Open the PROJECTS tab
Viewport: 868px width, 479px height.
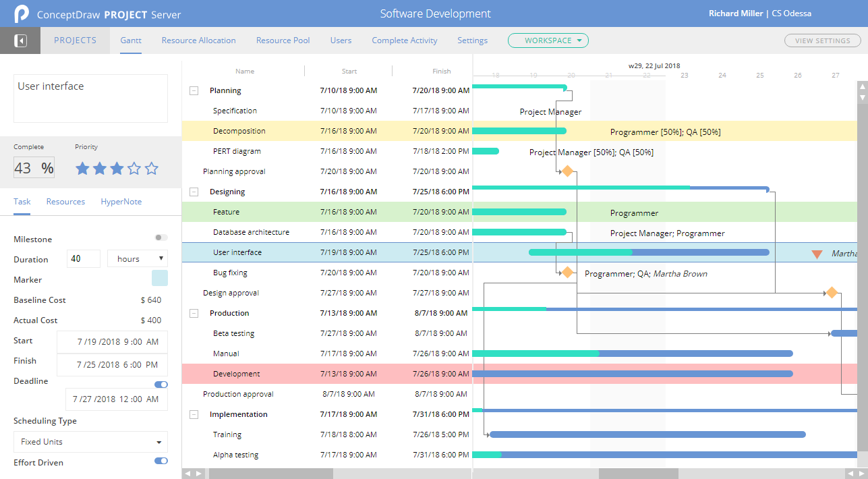(x=75, y=40)
